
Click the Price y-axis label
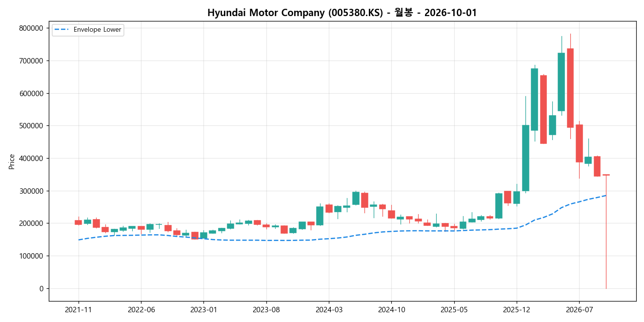(x=12, y=161)
